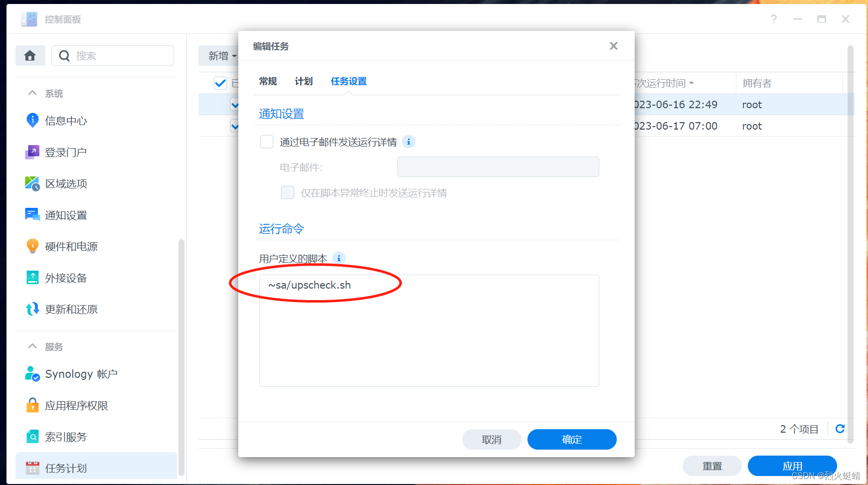Refresh the task list
Viewport: 868px width, 485px height.
pyautogui.click(x=840, y=429)
